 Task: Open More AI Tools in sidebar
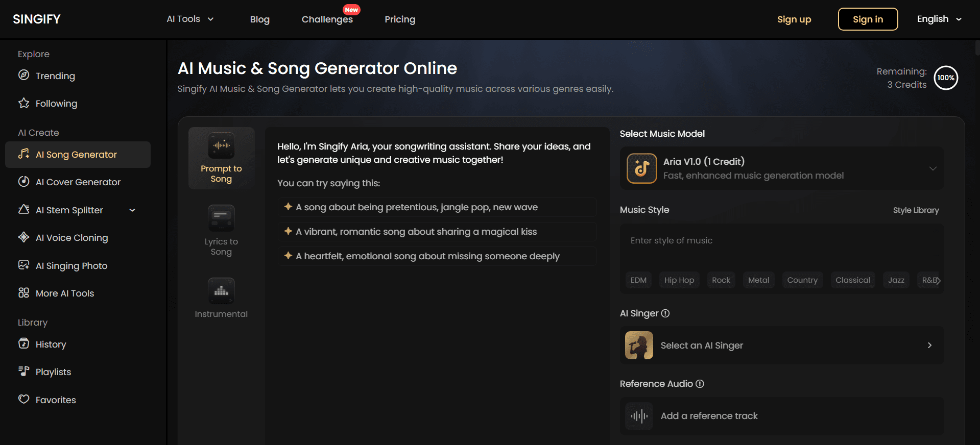pyautogui.click(x=78, y=293)
